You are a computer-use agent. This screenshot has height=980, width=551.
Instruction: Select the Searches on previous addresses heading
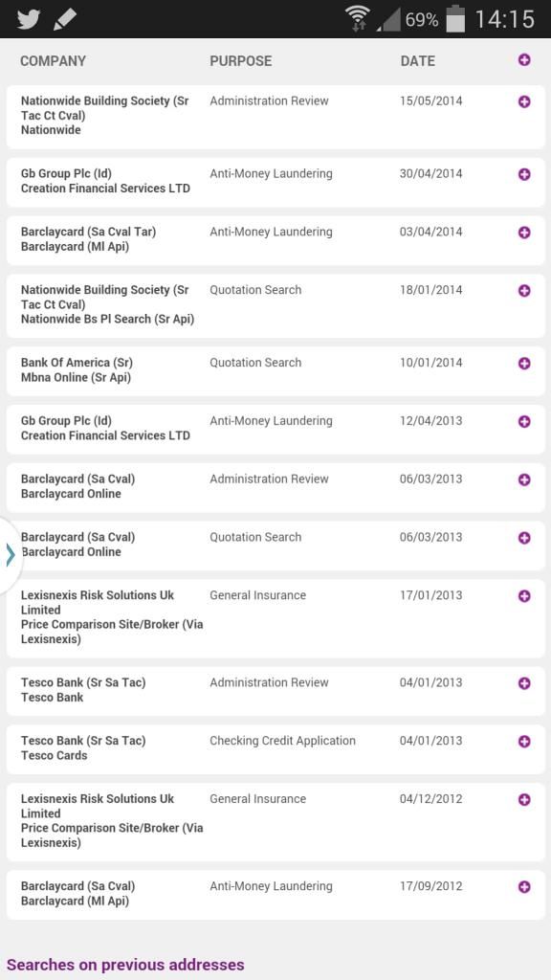125,965
